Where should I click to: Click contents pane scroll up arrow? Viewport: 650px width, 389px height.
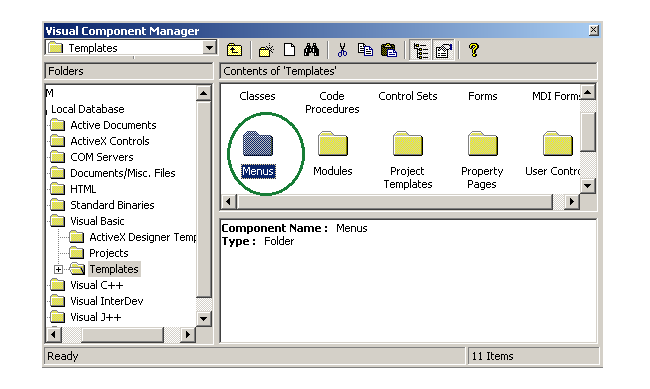(587, 92)
